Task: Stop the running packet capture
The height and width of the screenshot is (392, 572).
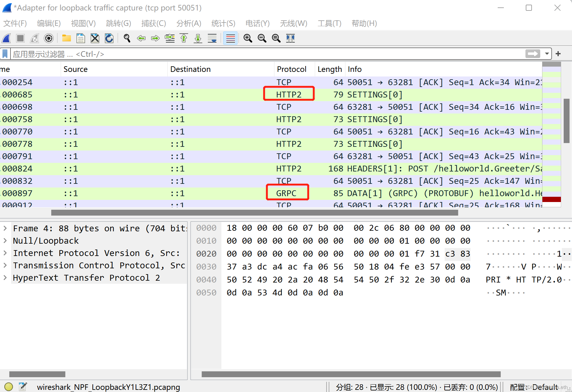Action: click(20, 38)
